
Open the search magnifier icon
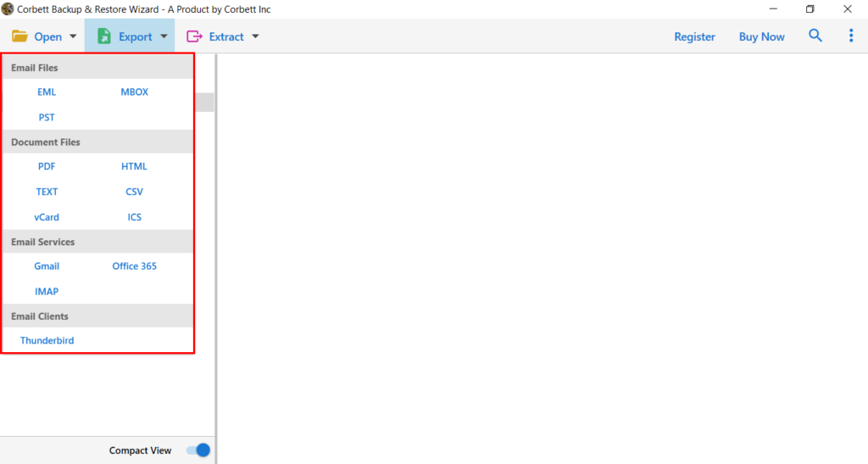tap(815, 36)
